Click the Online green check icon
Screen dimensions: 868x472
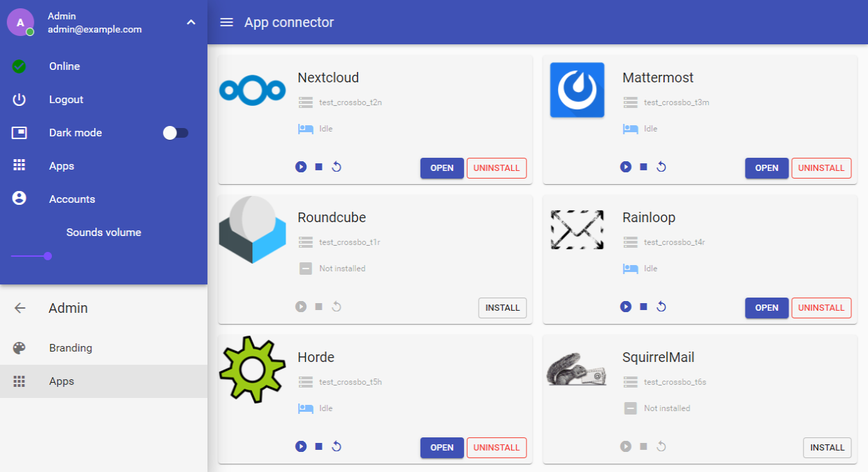tap(19, 66)
